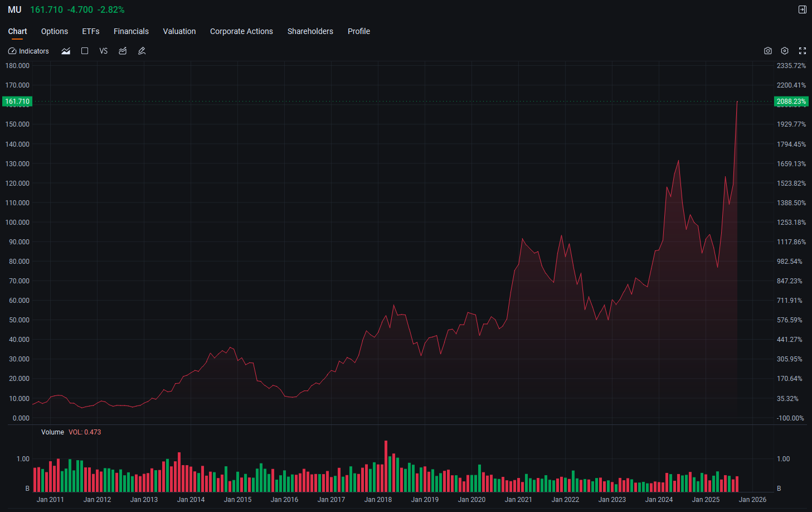Click the Volume indicator label
Viewport: 812px width, 512px height.
click(x=52, y=432)
